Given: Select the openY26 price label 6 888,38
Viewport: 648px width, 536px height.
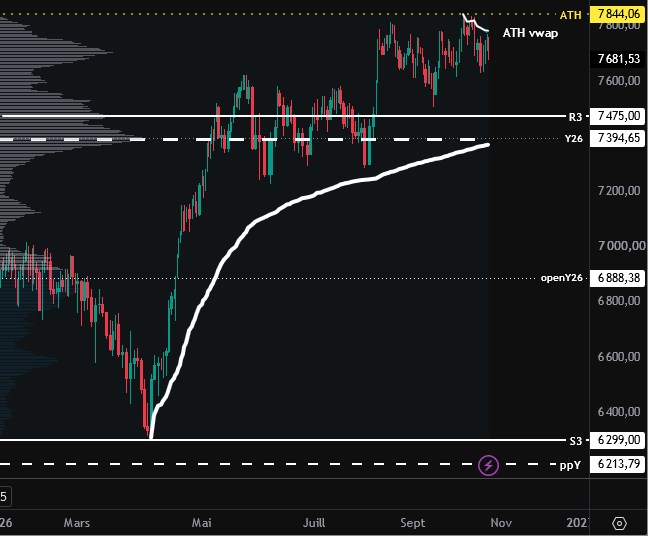Looking at the screenshot, I should coord(618,278).
